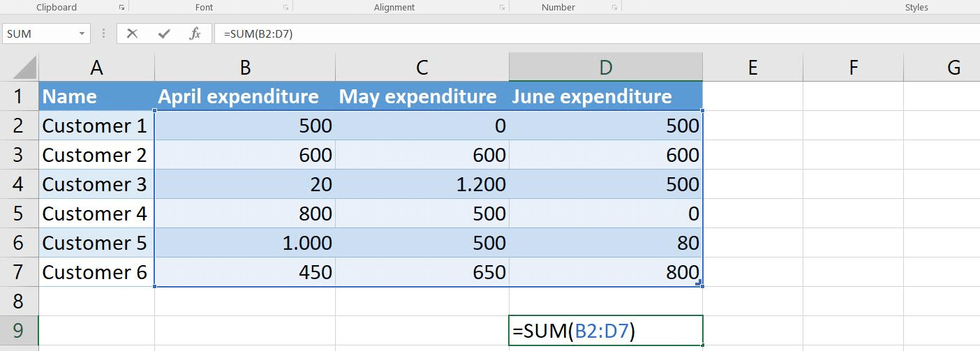The width and height of the screenshot is (980, 351).
Task: Select row 7 header
Action: (19, 272)
